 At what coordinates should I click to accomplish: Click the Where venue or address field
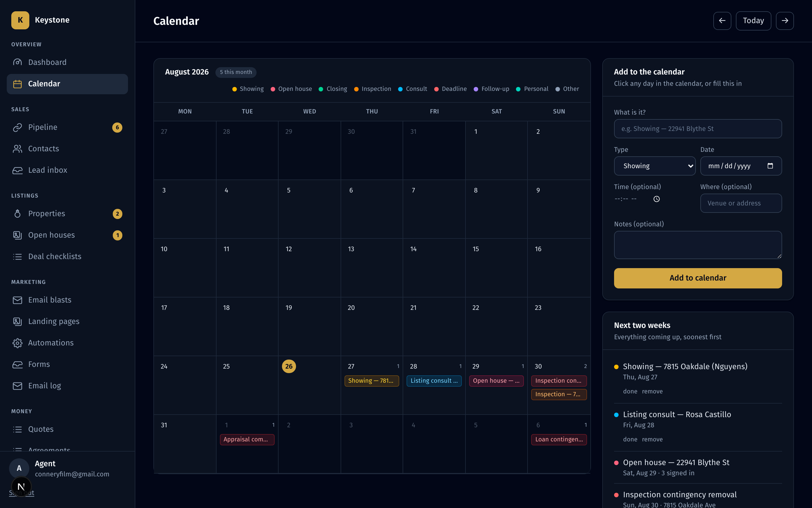(x=741, y=203)
